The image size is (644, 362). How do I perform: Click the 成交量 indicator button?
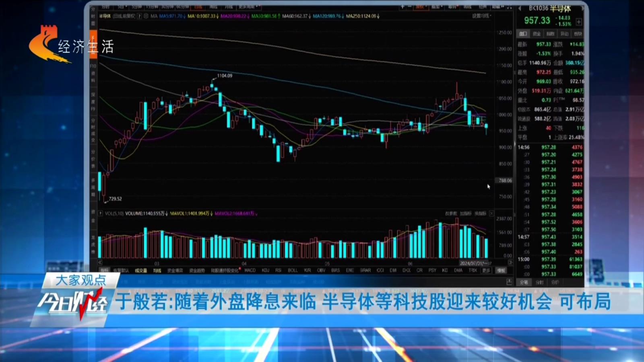pyautogui.click(x=140, y=271)
